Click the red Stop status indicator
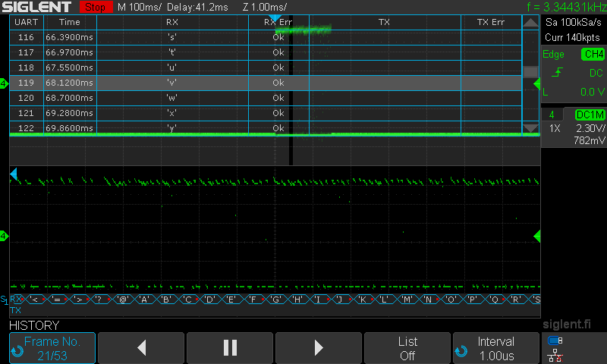 tap(96, 7)
